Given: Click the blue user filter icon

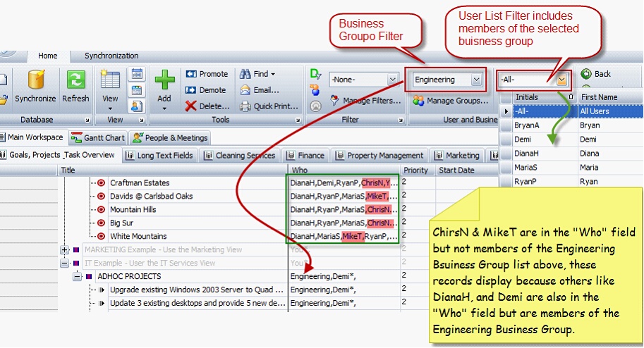Looking at the screenshot, I should click(x=315, y=90).
